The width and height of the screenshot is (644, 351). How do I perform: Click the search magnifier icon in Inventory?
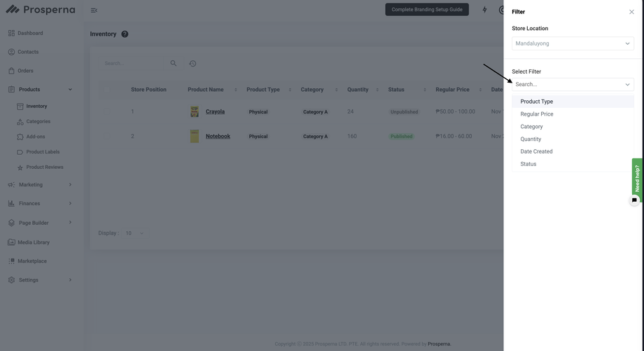point(174,63)
